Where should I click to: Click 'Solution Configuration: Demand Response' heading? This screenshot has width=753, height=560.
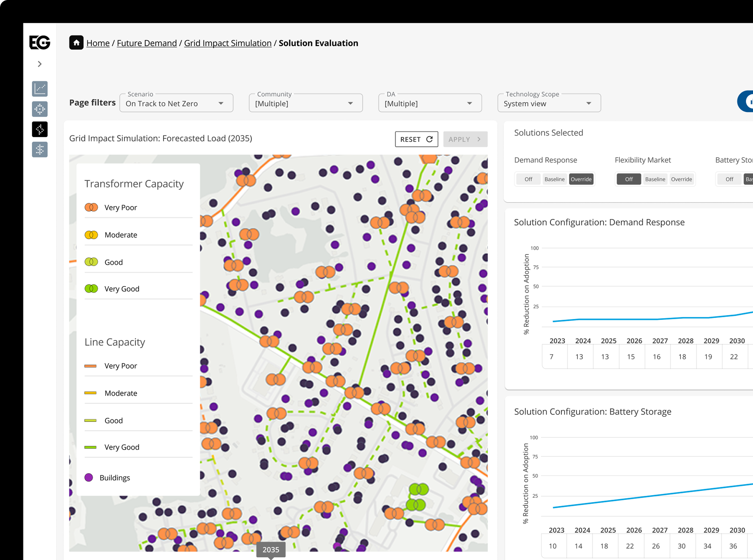[x=599, y=222]
